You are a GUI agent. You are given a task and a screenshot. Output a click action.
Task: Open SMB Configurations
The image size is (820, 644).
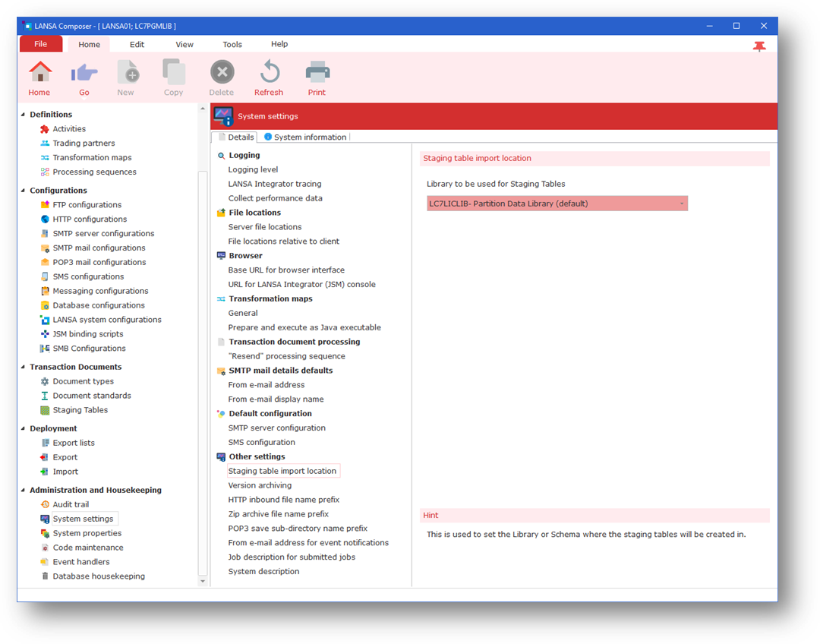(89, 349)
